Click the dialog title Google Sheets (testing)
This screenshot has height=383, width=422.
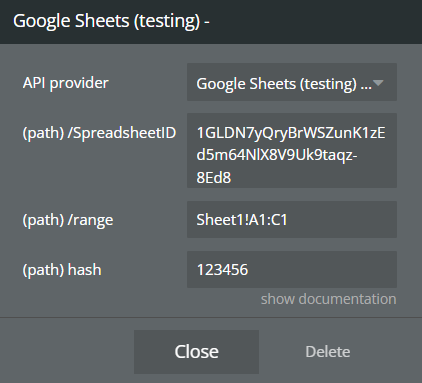pos(111,21)
